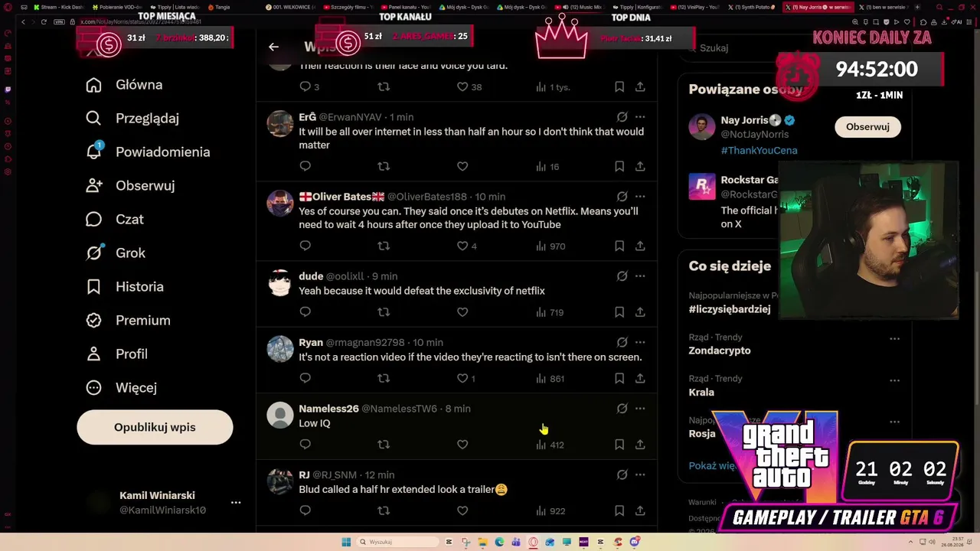Bookmark Nameless26's comment
This screenshot has width=980, height=551.
tap(619, 445)
